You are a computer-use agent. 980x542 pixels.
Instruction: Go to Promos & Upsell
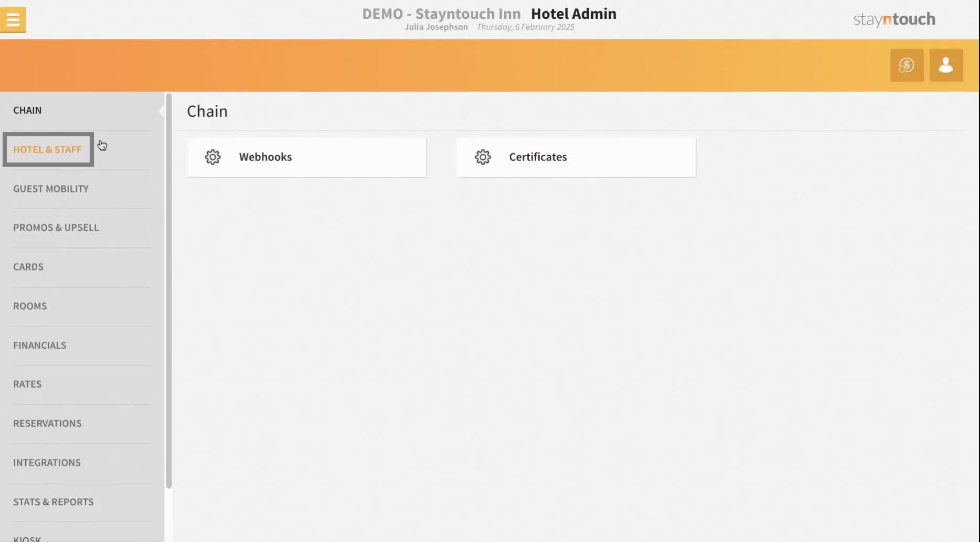click(x=56, y=227)
